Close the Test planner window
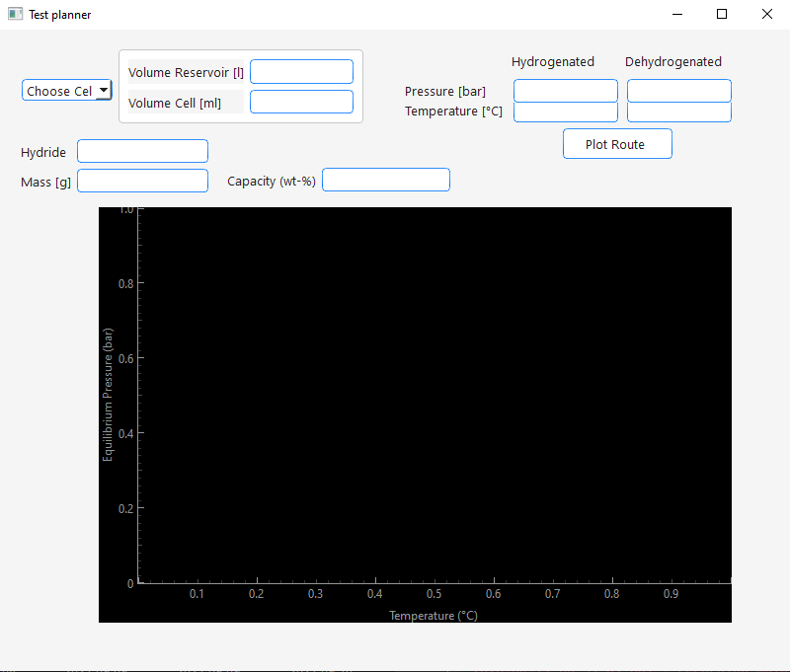 [767, 14]
